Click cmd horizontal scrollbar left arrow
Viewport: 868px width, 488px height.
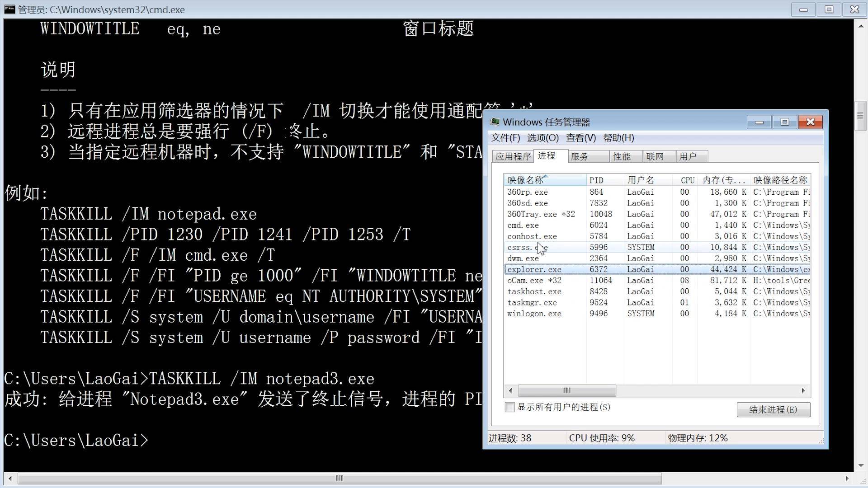(x=10, y=478)
